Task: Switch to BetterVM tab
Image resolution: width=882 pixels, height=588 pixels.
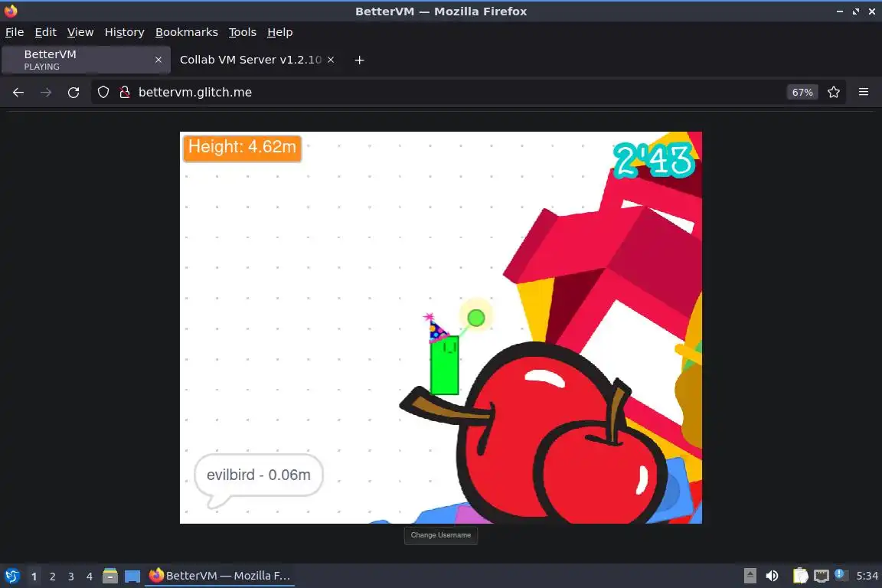Action: click(86, 60)
